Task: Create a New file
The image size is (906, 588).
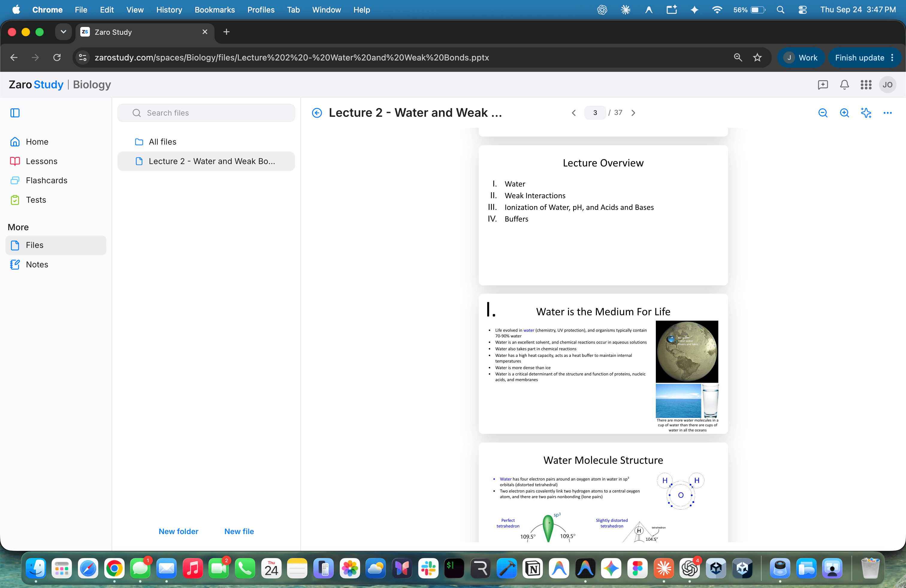Action: [x=239, y=531]
